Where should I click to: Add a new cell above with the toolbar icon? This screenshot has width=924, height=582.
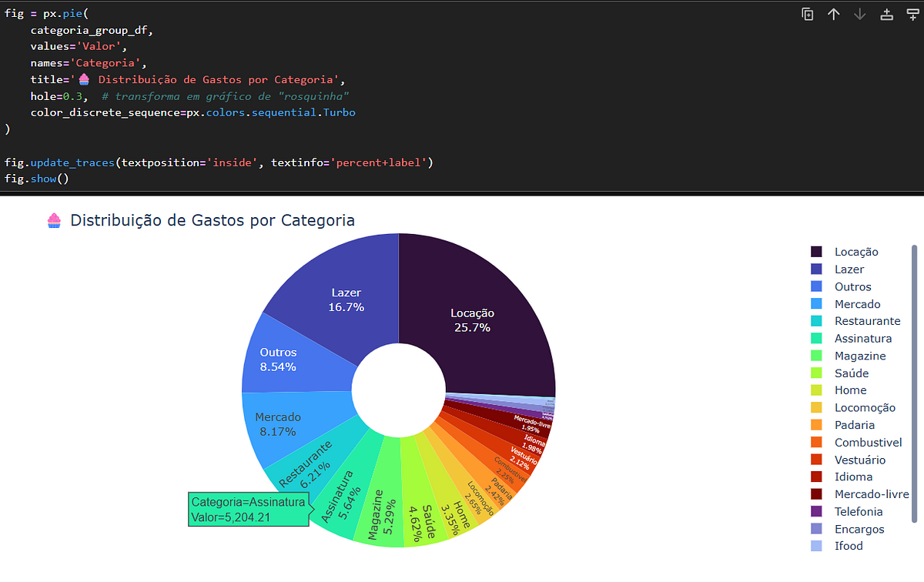coord(885,13)
